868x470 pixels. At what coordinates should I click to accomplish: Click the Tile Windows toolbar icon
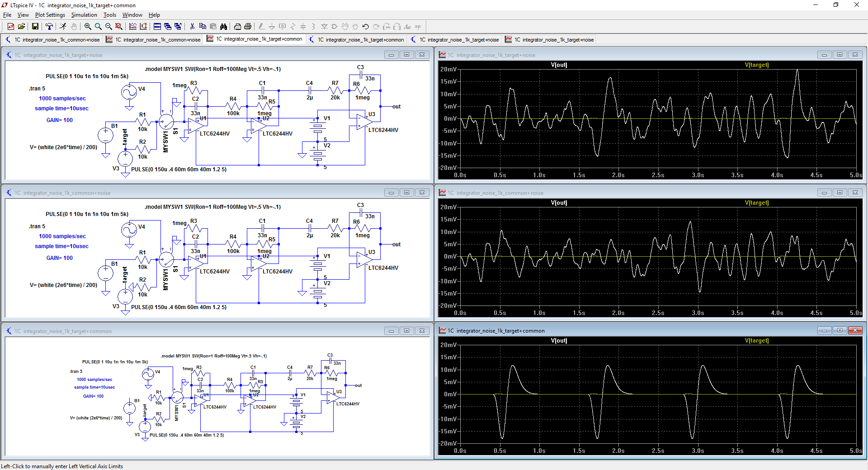point(157,27)
